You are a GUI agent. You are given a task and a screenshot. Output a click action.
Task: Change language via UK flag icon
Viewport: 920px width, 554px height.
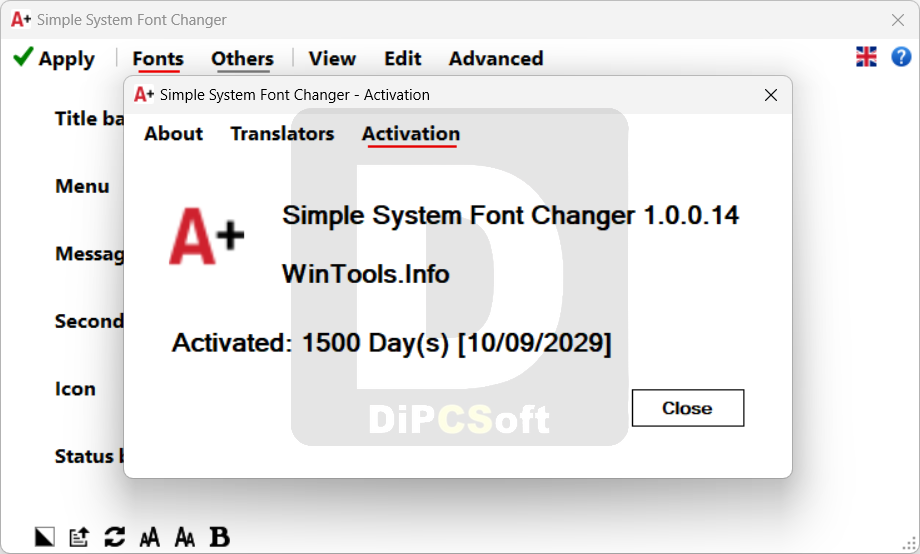pyautogui.click(x=866, y=57)
